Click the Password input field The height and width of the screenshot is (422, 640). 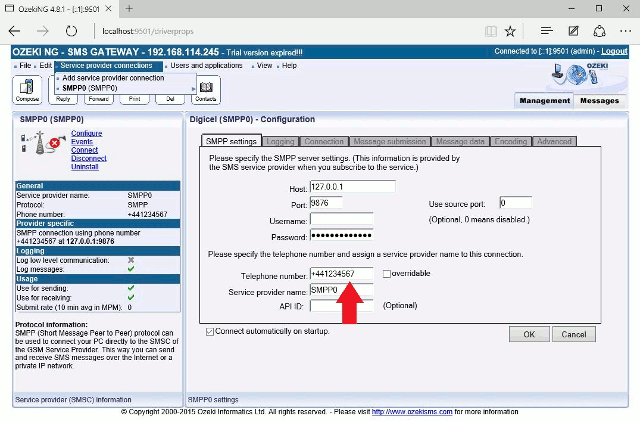point(342,235)
